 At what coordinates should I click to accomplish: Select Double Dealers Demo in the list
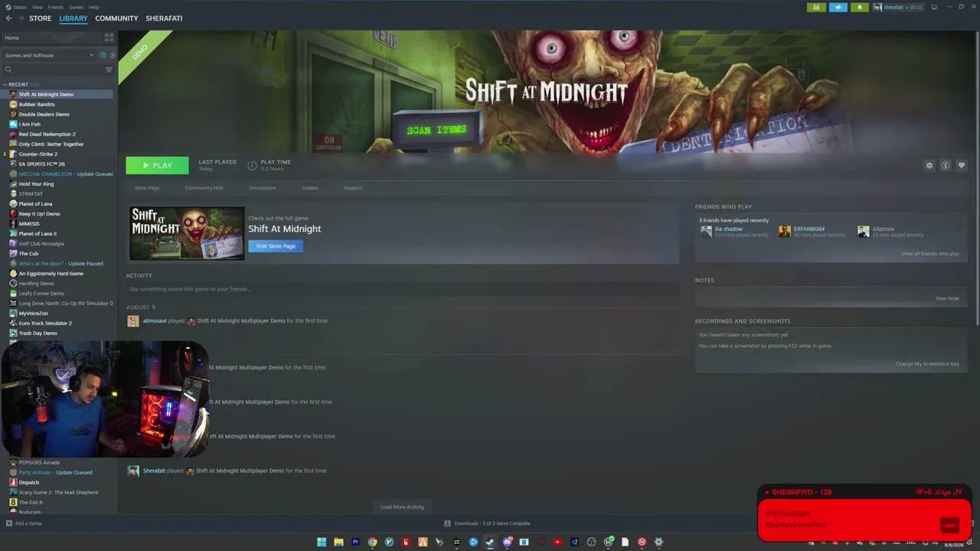(x=44, y=114)
